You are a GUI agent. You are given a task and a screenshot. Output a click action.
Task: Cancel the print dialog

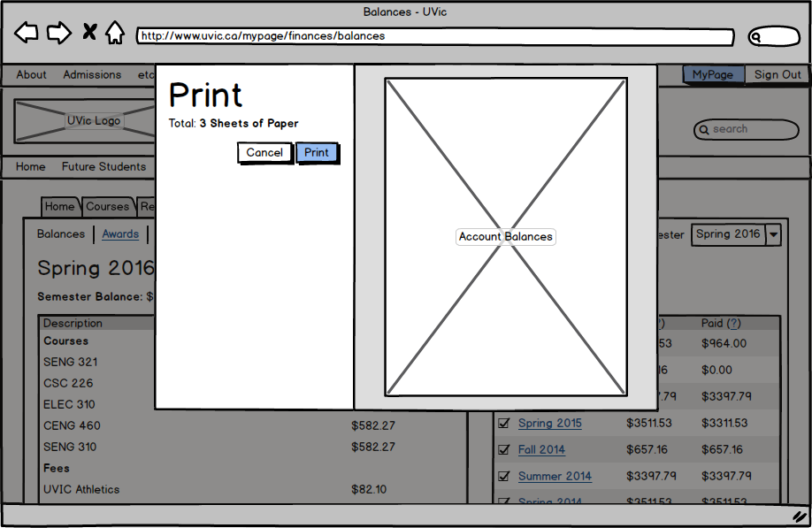tap(264, 153)
